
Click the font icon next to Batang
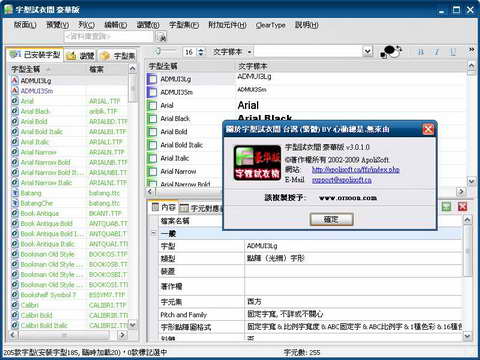[15, 193]
